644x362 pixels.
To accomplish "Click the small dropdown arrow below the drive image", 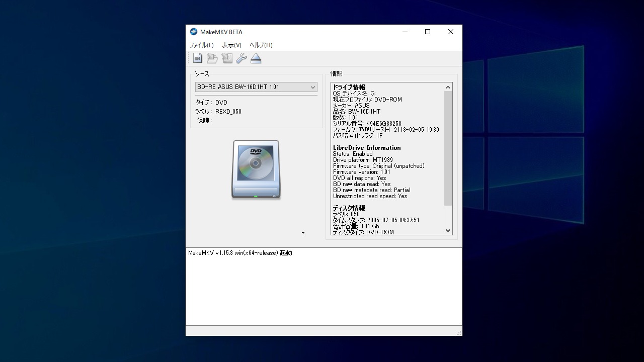I will tap(303, 233).
